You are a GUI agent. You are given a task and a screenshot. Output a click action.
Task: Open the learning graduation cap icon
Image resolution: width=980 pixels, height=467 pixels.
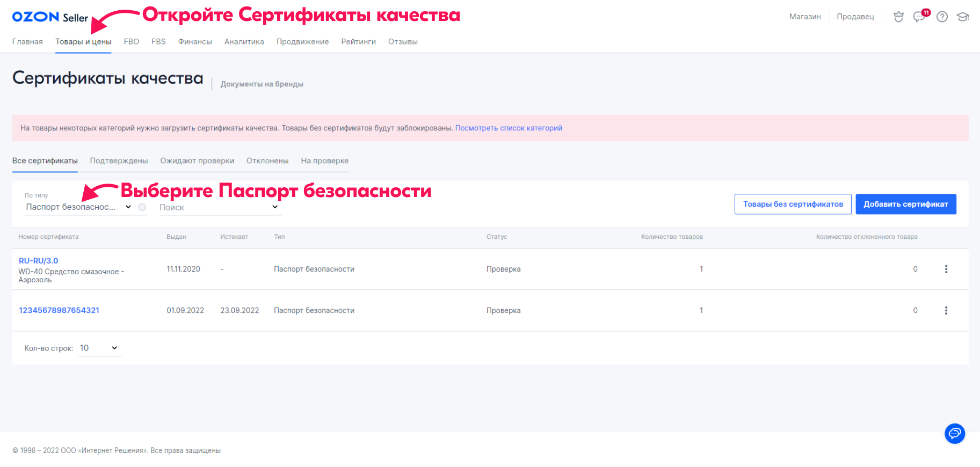[963, 17]
